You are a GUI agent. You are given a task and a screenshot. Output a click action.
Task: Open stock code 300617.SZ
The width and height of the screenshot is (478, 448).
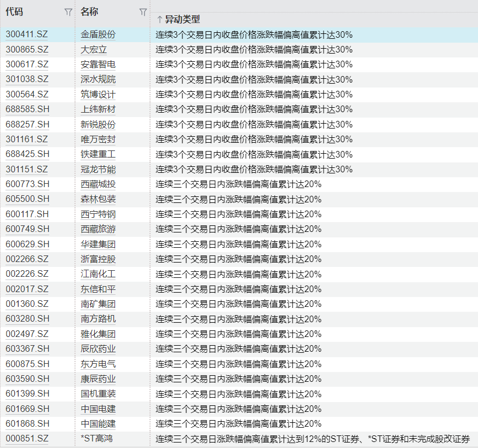[27, 64]
